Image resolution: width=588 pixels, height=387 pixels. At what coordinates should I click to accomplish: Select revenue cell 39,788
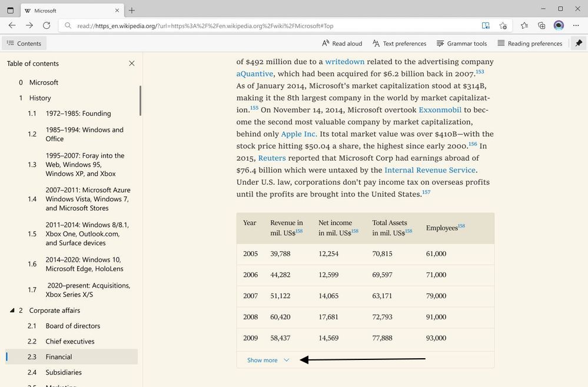tap(280, 253)
